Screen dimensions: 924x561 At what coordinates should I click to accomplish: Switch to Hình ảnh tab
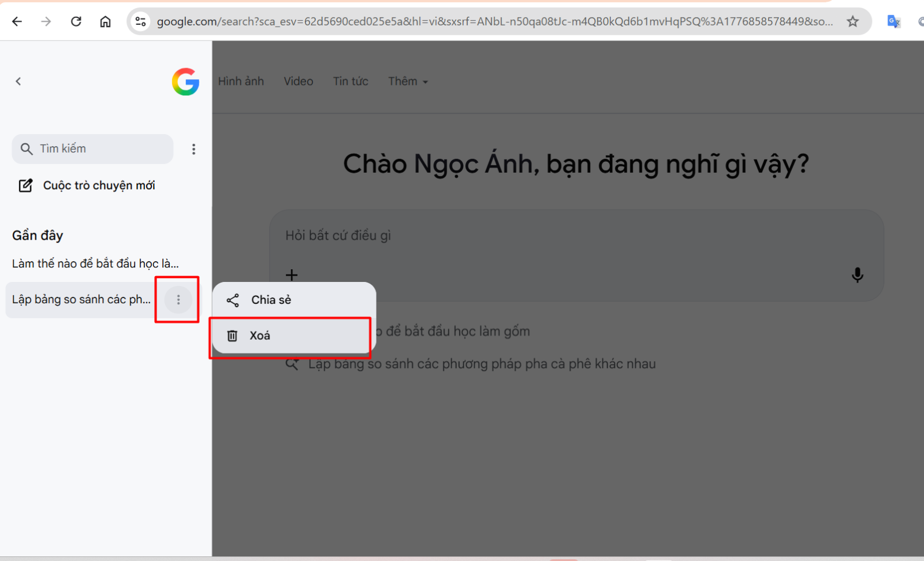pos(241,81)
